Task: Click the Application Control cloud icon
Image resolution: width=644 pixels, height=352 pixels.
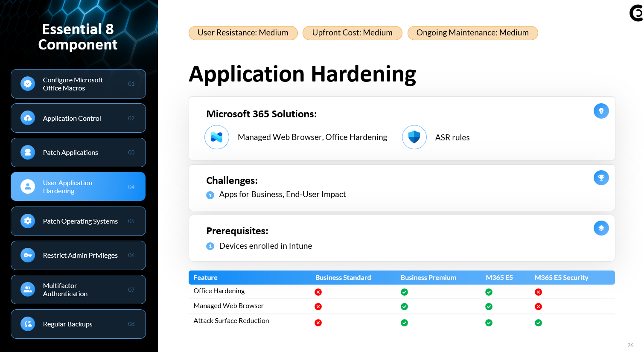Action: click(x=28, y=118)
